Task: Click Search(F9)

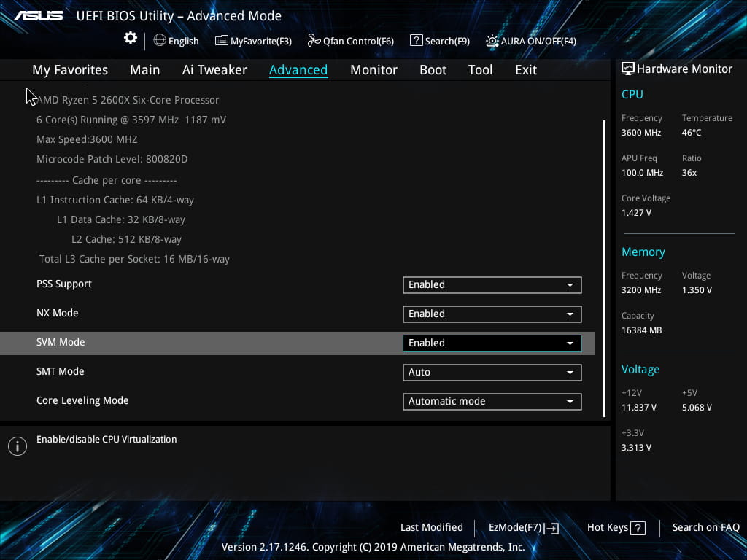Action: click(440, 41)
